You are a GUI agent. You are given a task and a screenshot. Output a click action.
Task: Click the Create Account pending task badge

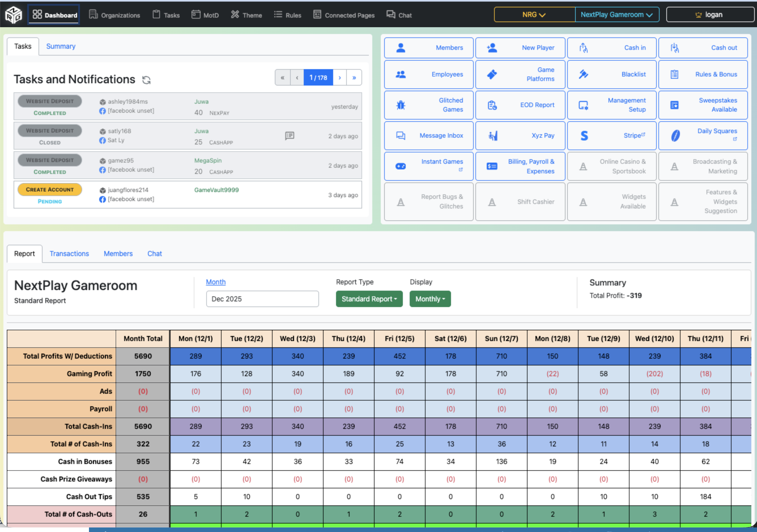pos(50,190)
